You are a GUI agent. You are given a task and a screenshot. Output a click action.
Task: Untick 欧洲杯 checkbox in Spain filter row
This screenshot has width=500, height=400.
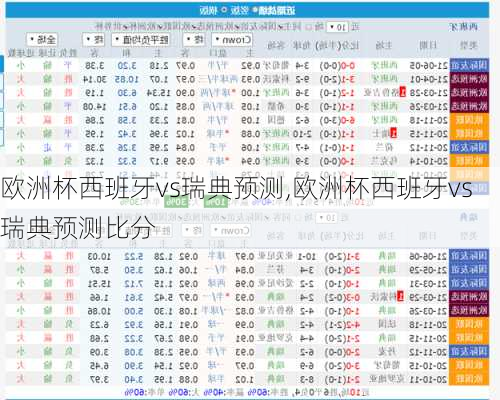coord(161,27)
